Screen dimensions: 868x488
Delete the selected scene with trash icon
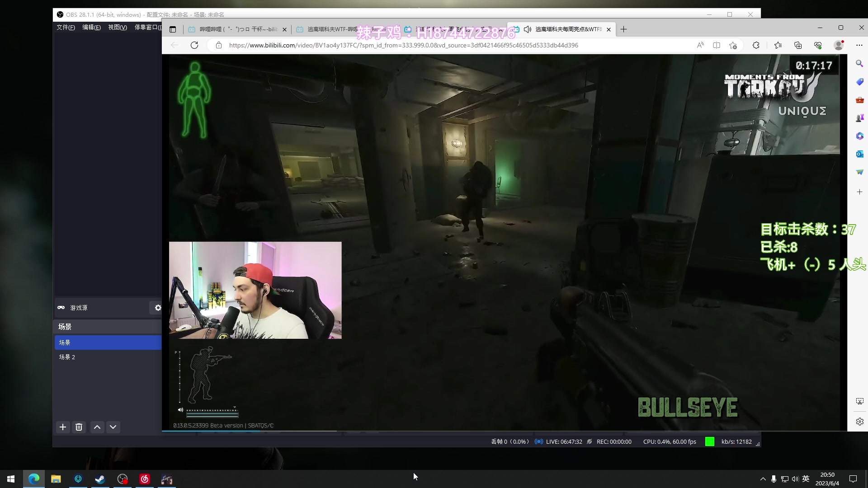pos(79,427)
